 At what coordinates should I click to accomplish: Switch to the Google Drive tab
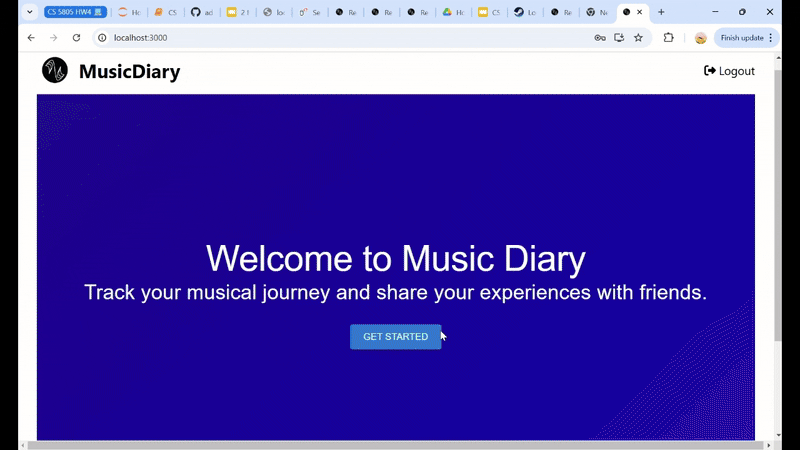[453, 12]
